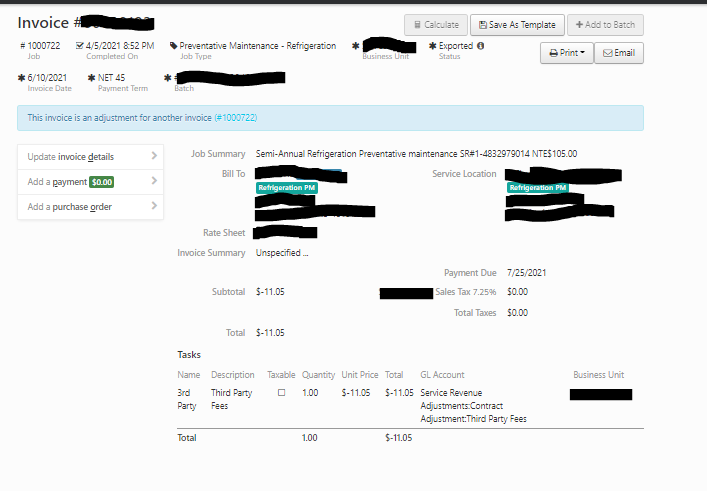Click the payment due date 7/25/2021
Viewport: 707px width, 491px height.
[x=526, y=273]
